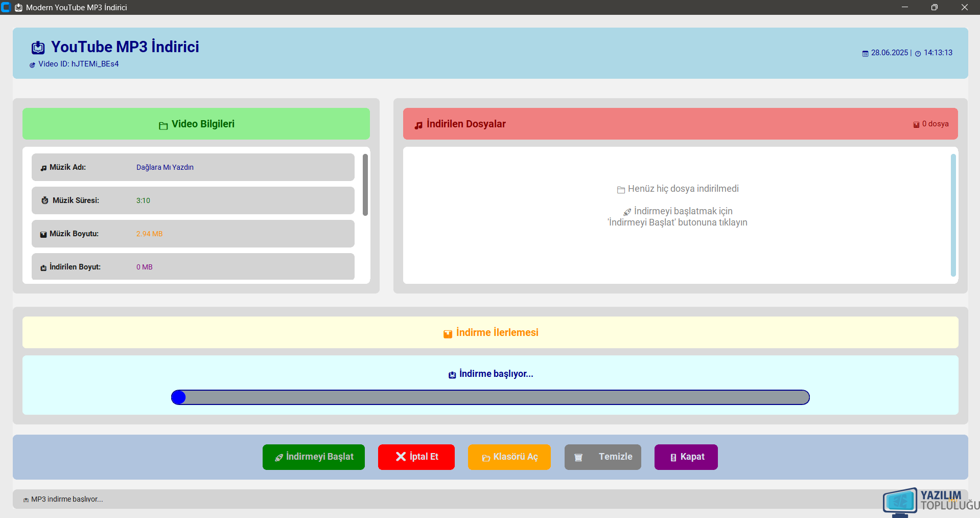This screenshot has height=518, width=980.
Task: Click the date 28.06.2025
Action: pos(890,53)
